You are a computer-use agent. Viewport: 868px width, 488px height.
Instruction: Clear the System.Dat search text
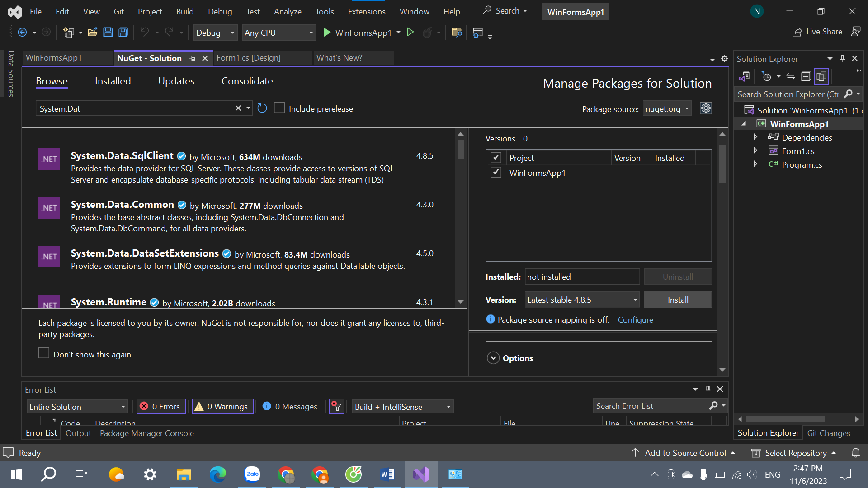click(x=238, y=108)
